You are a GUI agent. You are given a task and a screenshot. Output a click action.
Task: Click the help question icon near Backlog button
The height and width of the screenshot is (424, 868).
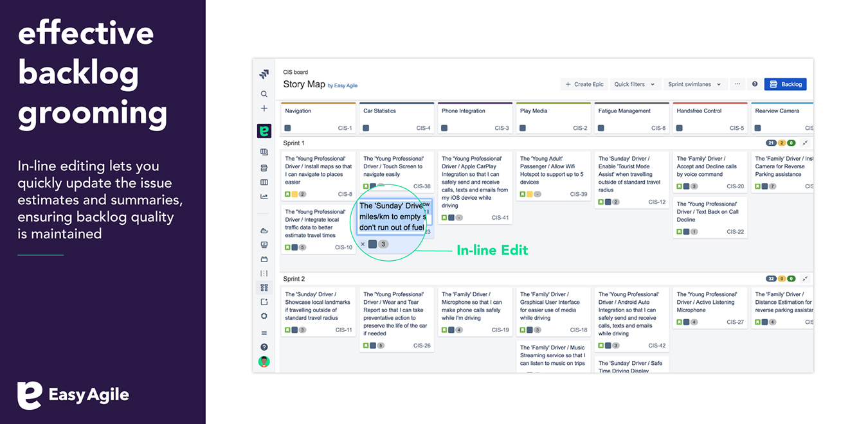(755, 84)
